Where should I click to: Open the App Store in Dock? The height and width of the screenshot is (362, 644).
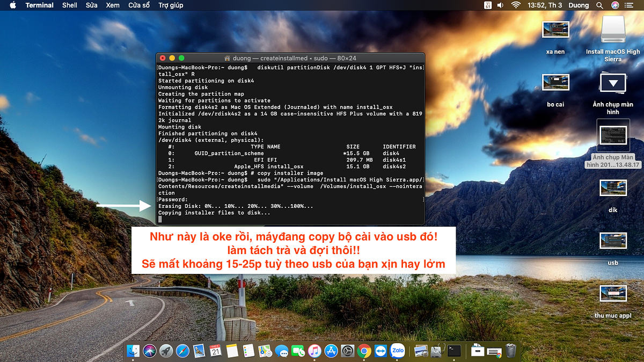(331, 351)
